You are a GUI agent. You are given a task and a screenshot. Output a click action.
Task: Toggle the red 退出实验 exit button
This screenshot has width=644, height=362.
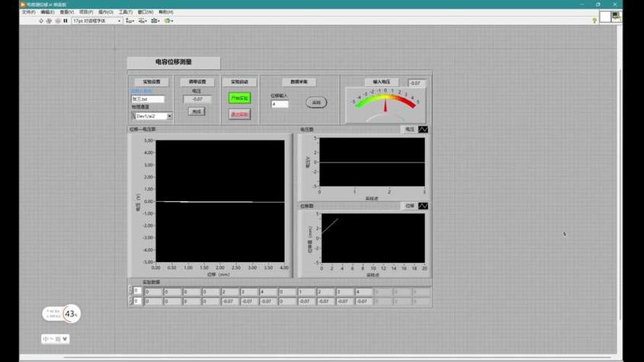pyautogui.click(x=239, y=114)
